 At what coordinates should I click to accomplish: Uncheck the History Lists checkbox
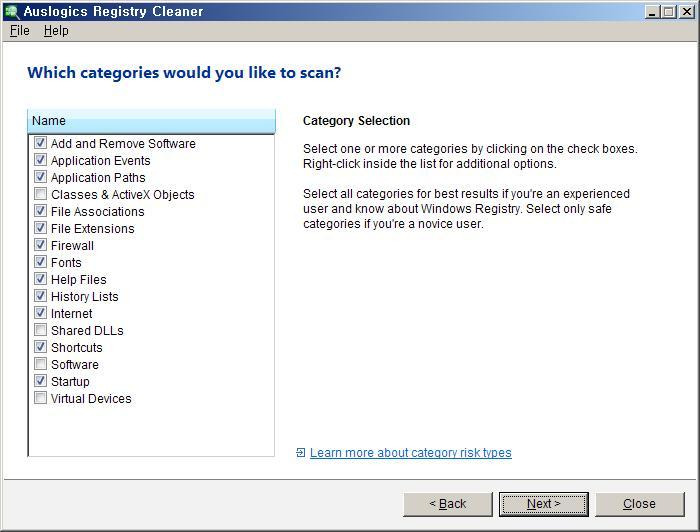tap(40, 295)
